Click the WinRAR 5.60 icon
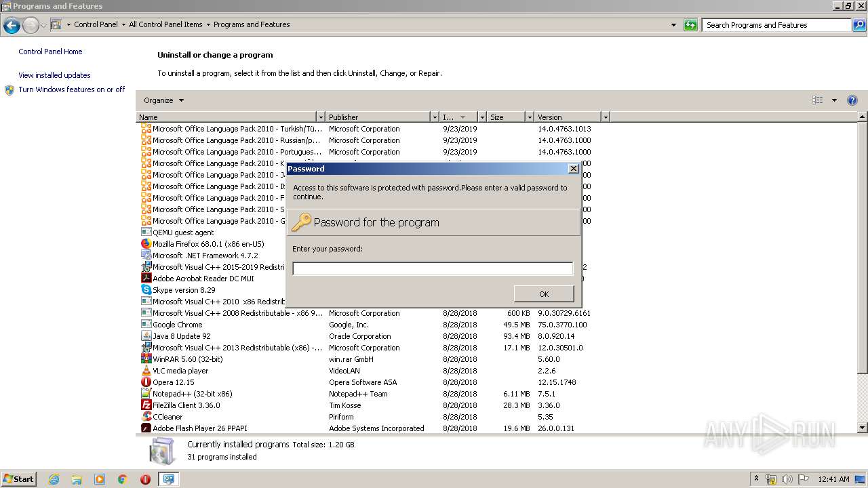The height and width of the screenshot is (488, 868). click(146, 359)
